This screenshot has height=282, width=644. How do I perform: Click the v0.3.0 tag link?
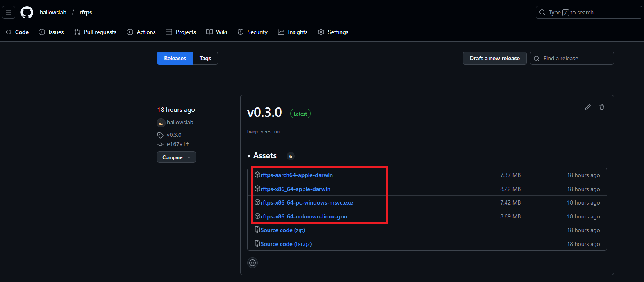tap(174, 135)
